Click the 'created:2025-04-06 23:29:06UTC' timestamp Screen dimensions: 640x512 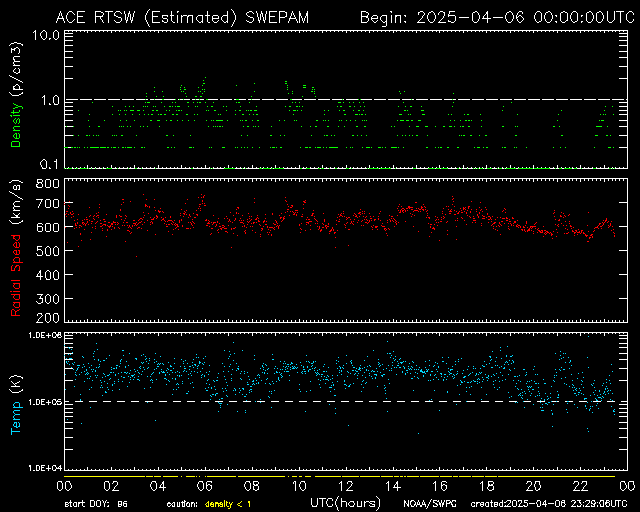coord(549,504)
